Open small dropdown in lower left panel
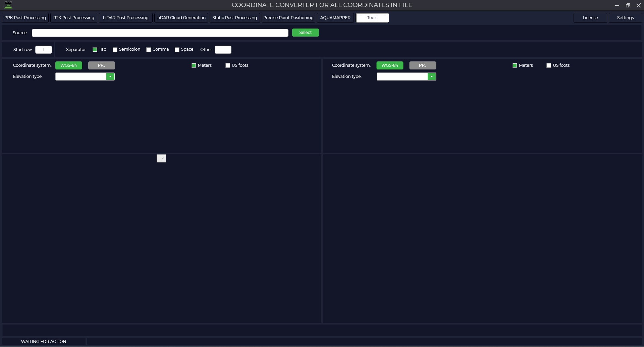 point(161,158)
